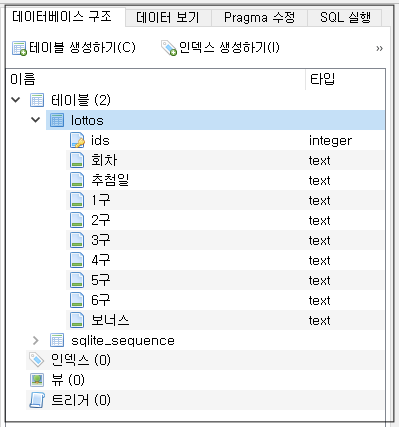
Task: Click the 뷰 (0) picture icon
Action: point(37,380)
